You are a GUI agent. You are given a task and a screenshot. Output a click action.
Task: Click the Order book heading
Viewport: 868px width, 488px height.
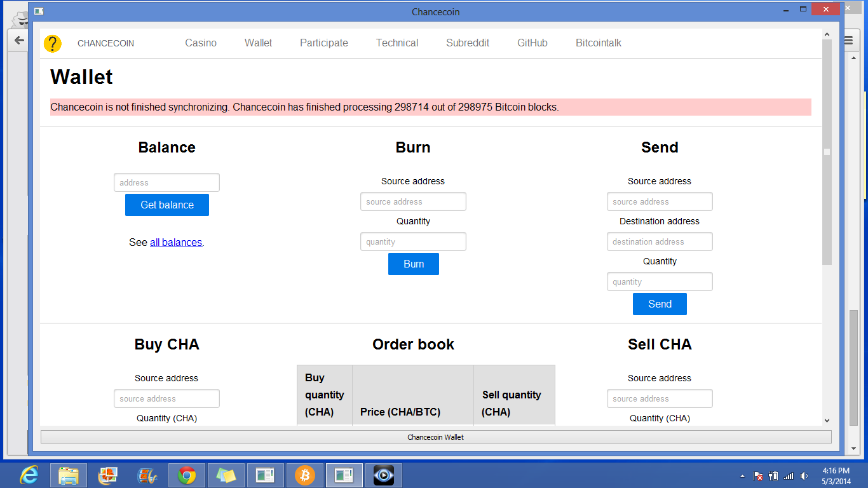point(413,344)
